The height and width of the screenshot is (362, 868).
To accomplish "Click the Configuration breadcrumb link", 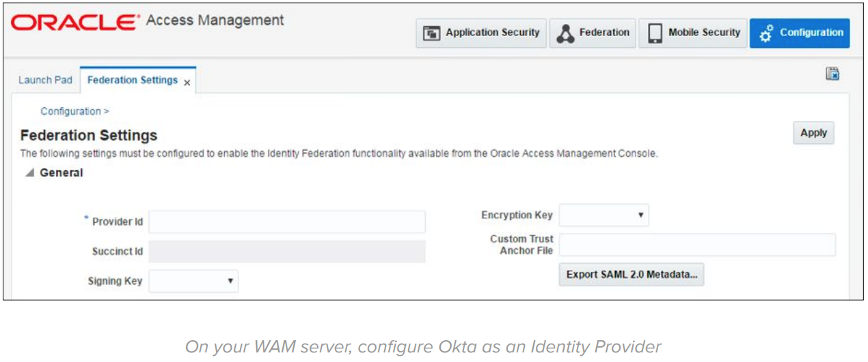I will (70, 111).
